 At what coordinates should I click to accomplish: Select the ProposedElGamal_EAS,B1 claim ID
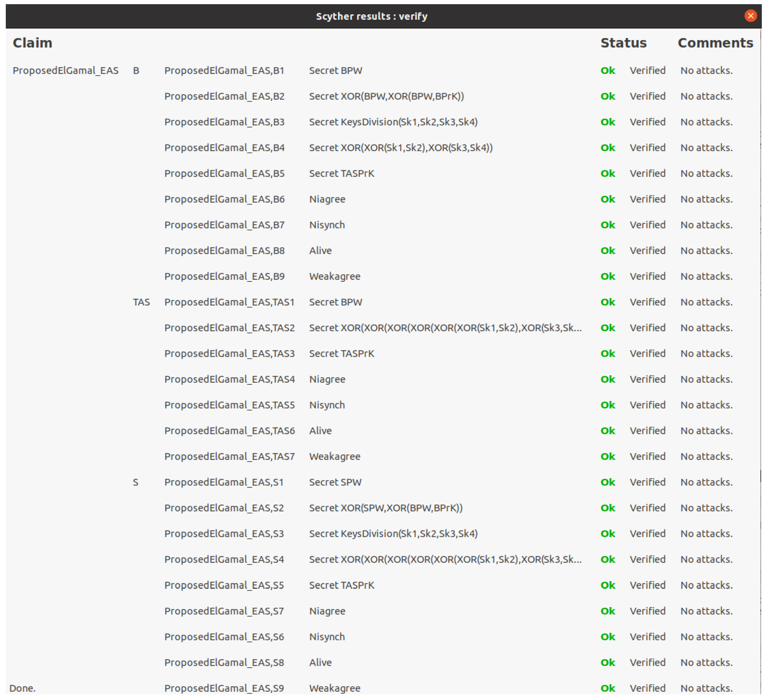pos(224,71)
